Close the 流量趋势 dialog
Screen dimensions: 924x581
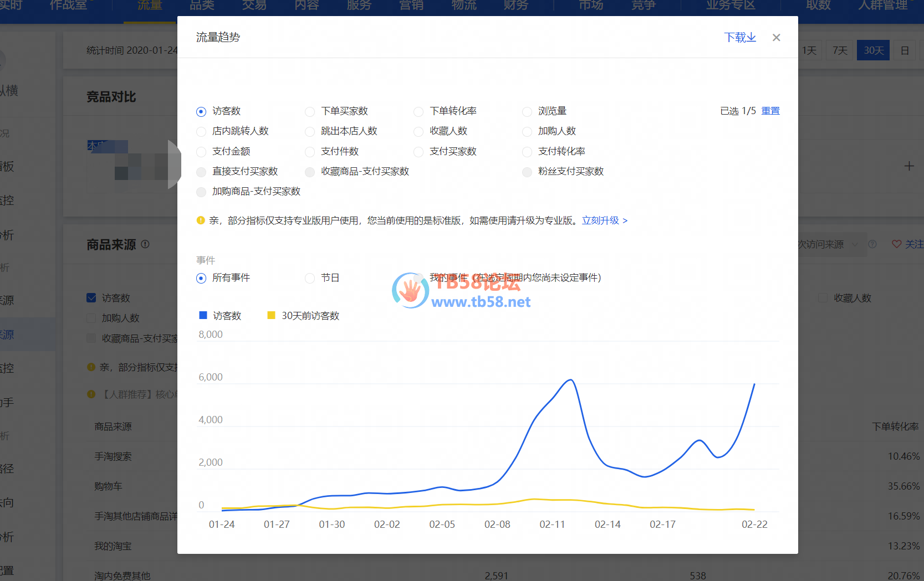click(776, 38)
